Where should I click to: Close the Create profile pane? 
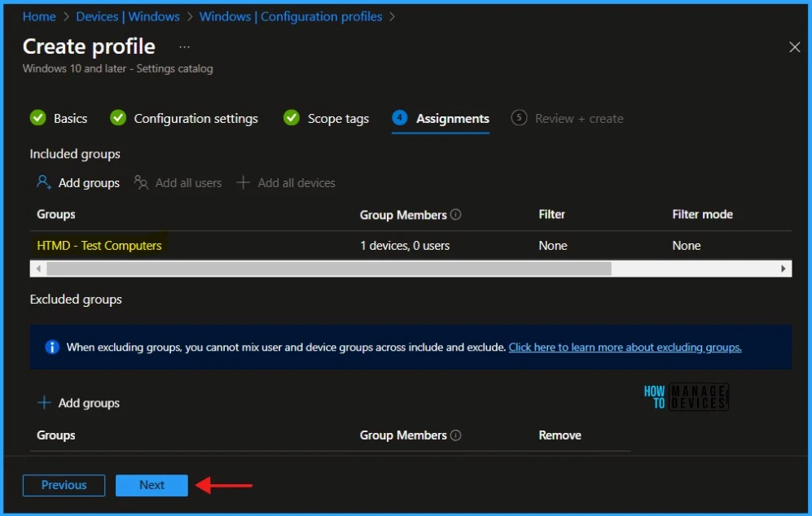[x=794, y=47]
